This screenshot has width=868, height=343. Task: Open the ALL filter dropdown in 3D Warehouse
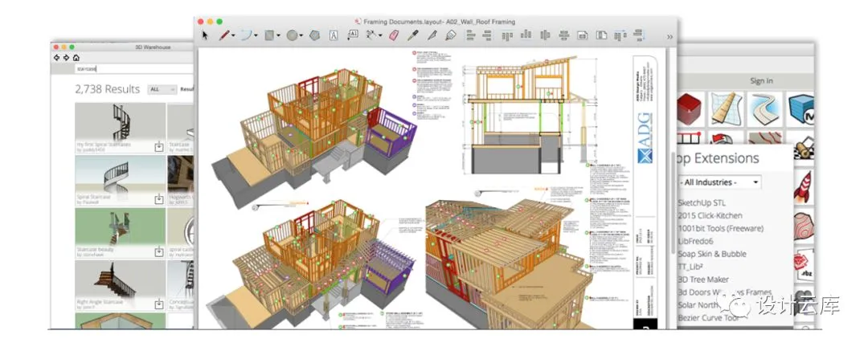pos(162,89)
